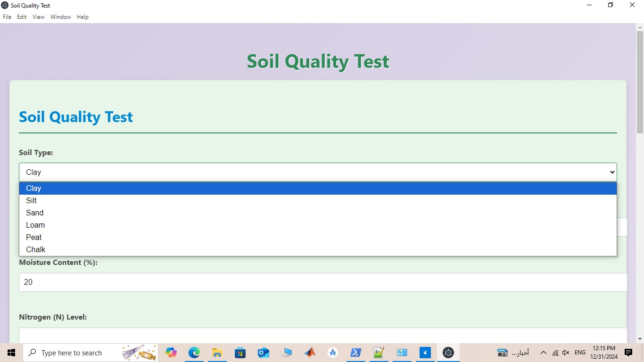Open Outlook from the taskbar

(263, 353)
